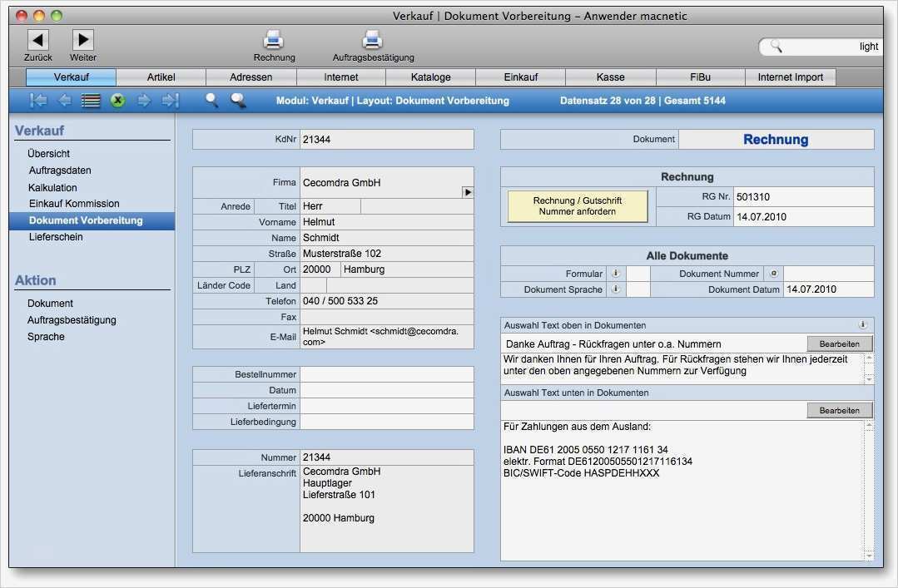Open the search magnifier tool
Image resolution: width=898 pixels, height=588 pixels.
coord(211,100)
